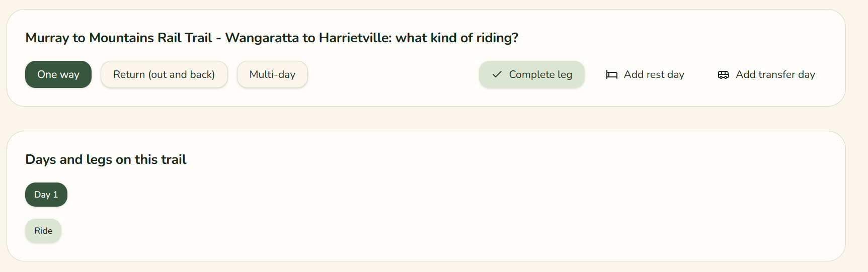Click the checkmark icon in Complete leg

tap(497, 74)
